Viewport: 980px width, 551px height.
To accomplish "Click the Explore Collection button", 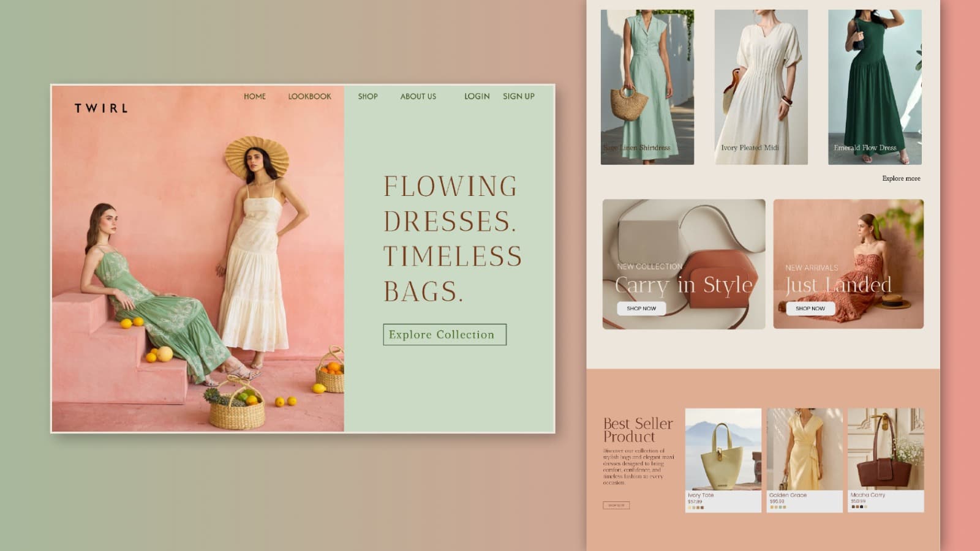I will pos(445,334).
